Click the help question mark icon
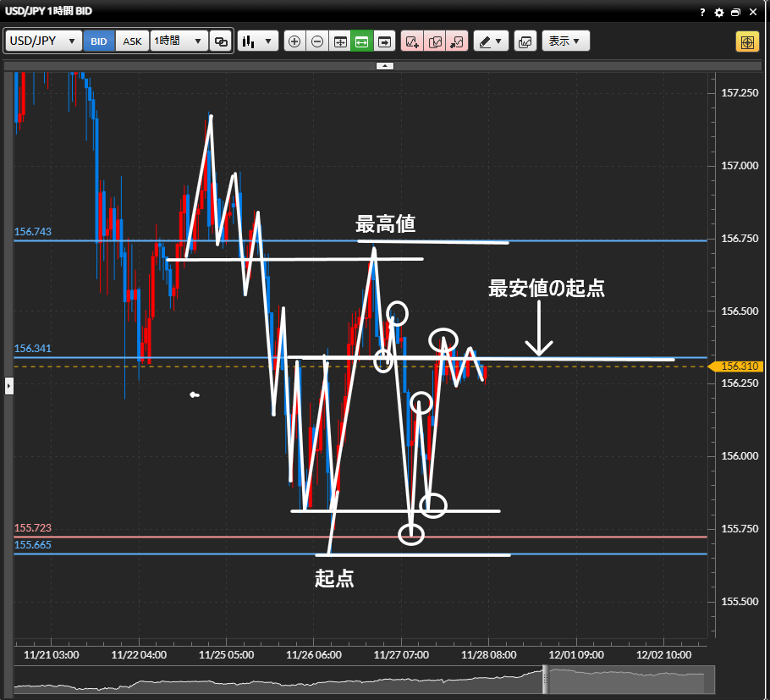Screen dimensions: 770x700 (x=702, y=13)
